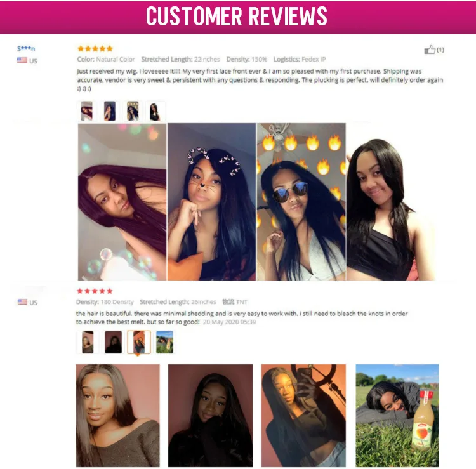476x469 pixels.
Task: Click the helpful count (1)
Action: pos(440,50)
